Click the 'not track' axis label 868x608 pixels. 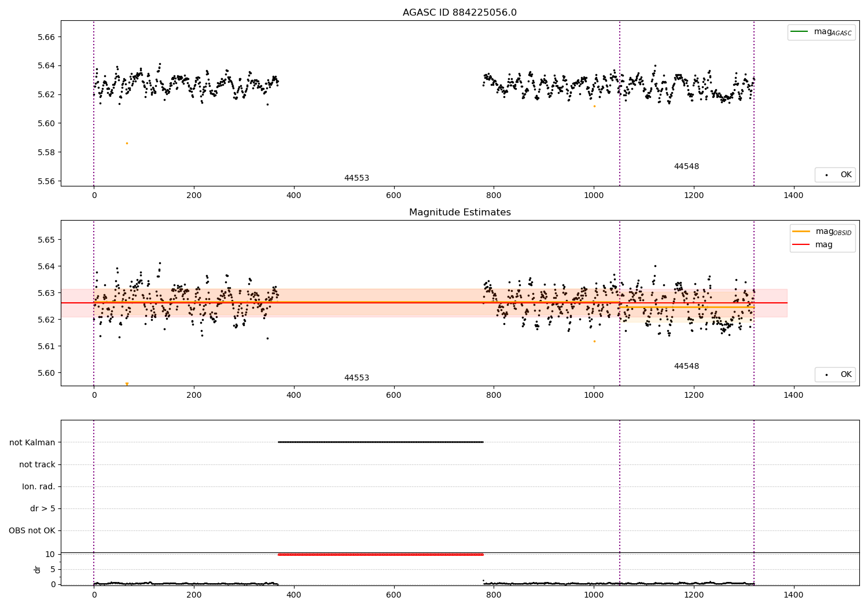coord(37,464)
